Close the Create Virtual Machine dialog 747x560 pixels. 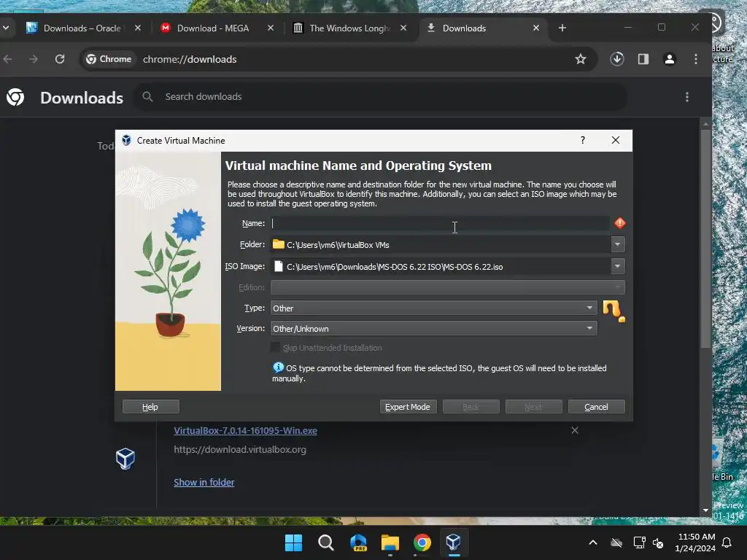616,140
